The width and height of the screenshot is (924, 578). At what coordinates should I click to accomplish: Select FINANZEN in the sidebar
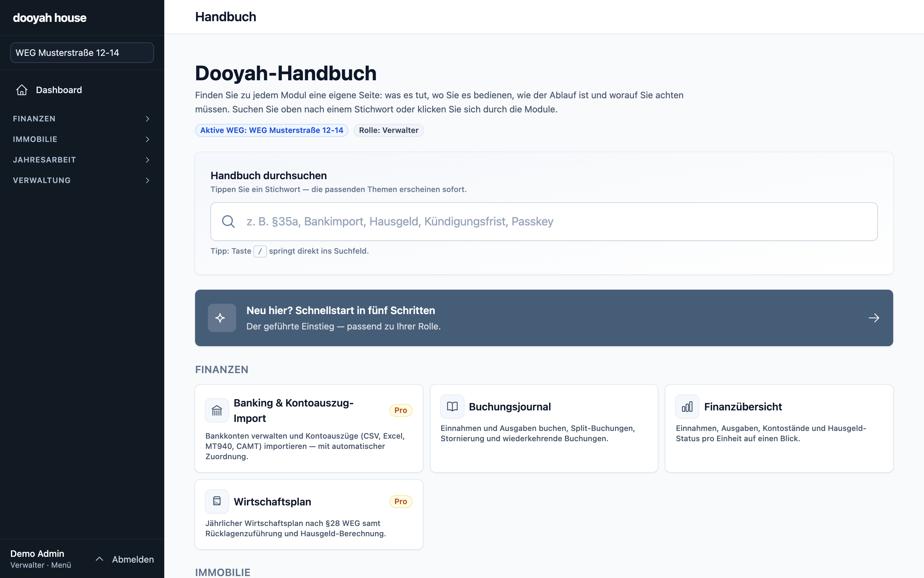pyautogui.click(x=82, y=119)
